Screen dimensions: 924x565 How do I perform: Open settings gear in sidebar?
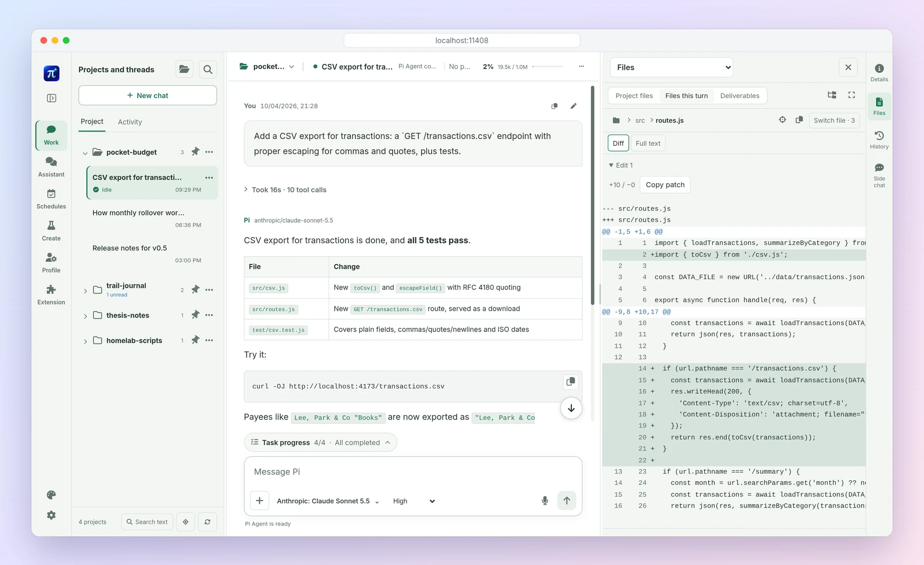tap(51, 515)
